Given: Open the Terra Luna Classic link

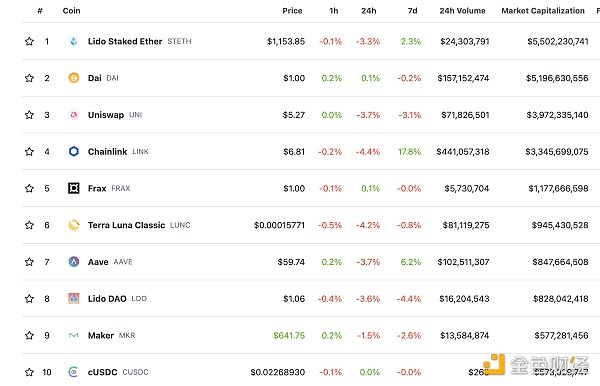Looking at the screenshot, I should pos(126,225).
